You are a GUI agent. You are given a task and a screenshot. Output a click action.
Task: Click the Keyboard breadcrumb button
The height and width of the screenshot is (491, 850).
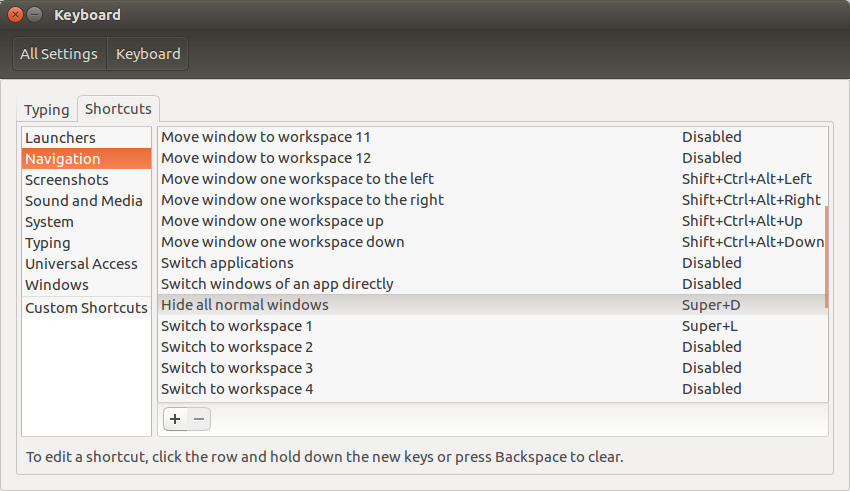(x=148, y=54)
